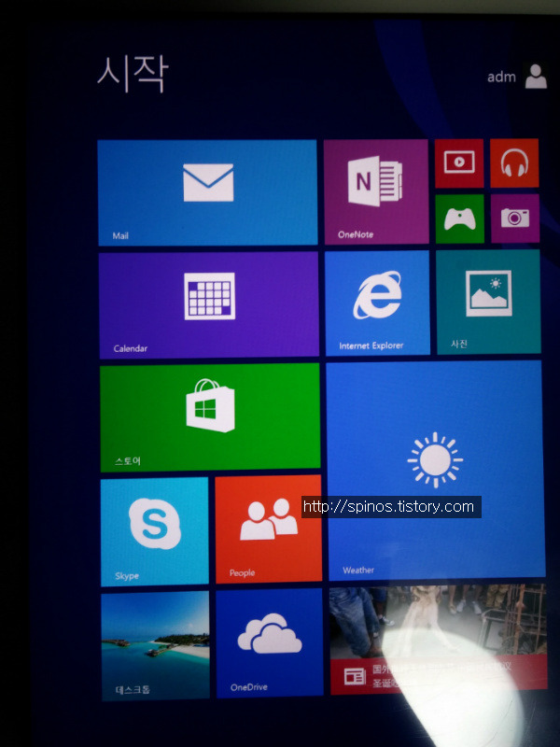This screenshot has width=560, height=747.
Task: Open the OneNote tile
Action: tap(376, 191)
